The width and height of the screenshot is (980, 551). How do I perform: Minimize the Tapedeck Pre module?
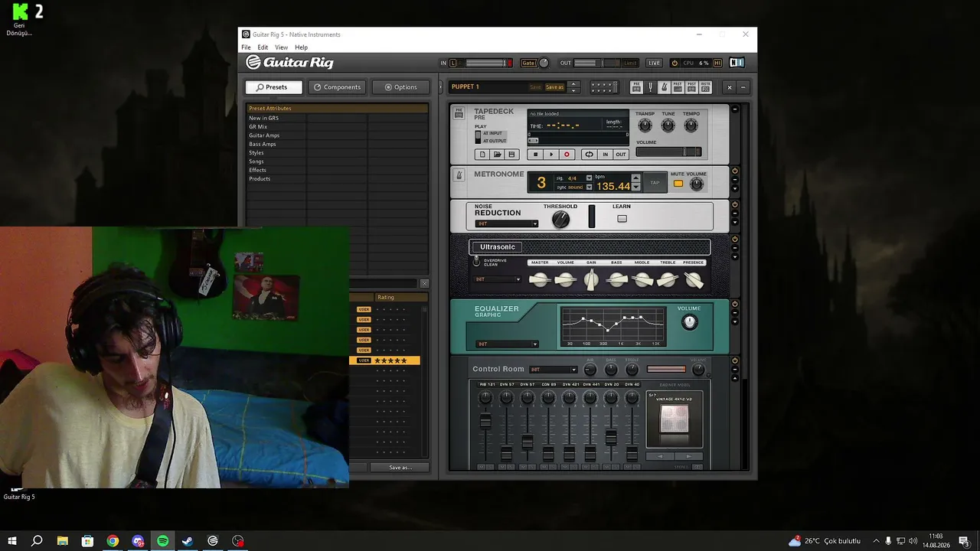pos(735,109)
